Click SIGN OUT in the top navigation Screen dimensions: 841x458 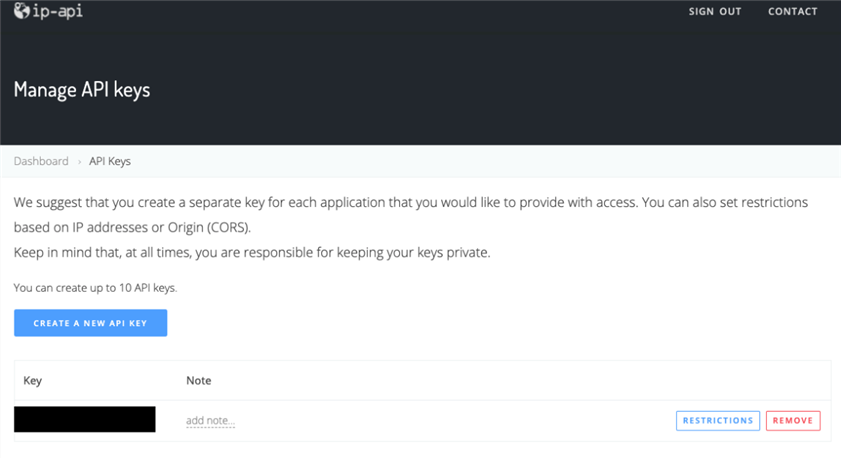point(715,12)
